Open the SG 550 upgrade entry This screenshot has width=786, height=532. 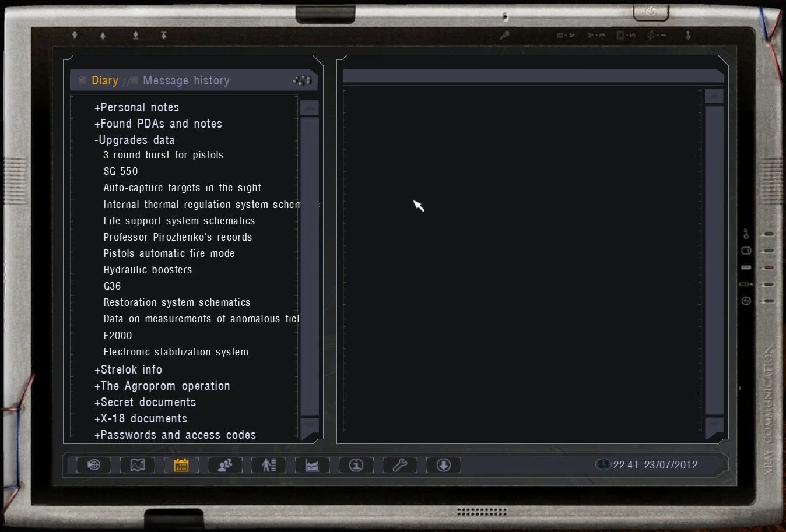[121, 171]
